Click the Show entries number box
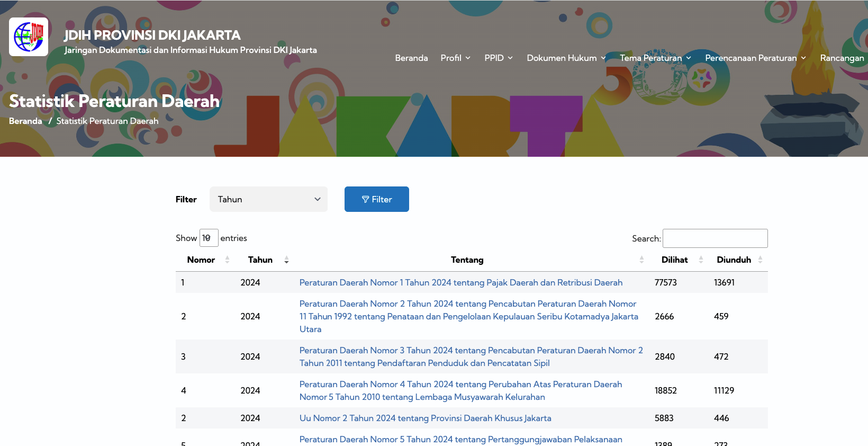 [x=209, y=238]
